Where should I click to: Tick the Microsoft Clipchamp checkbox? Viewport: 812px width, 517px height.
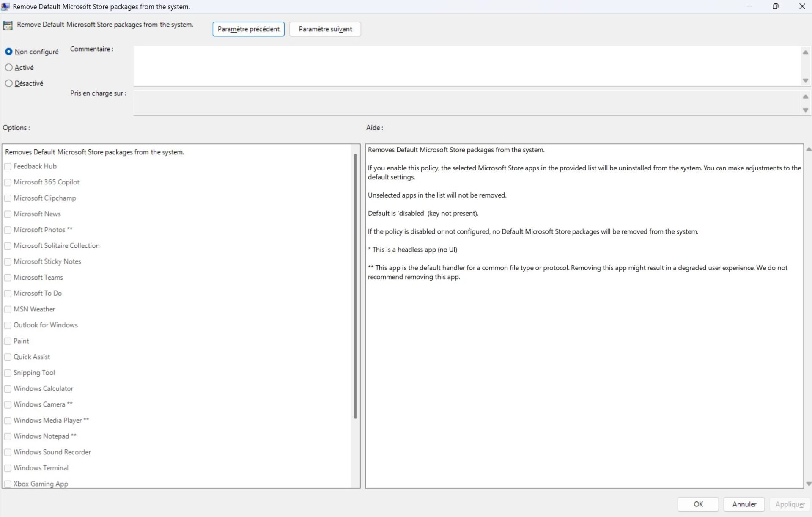coord(8,198)
